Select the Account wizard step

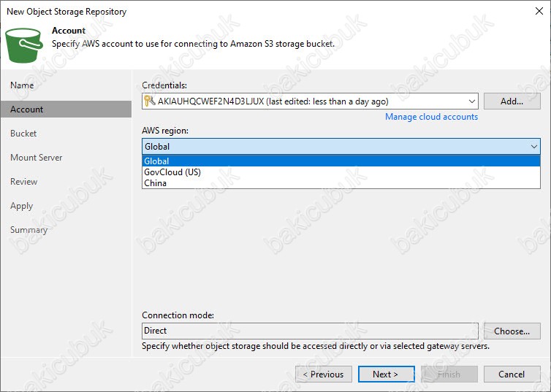[66, 109]
